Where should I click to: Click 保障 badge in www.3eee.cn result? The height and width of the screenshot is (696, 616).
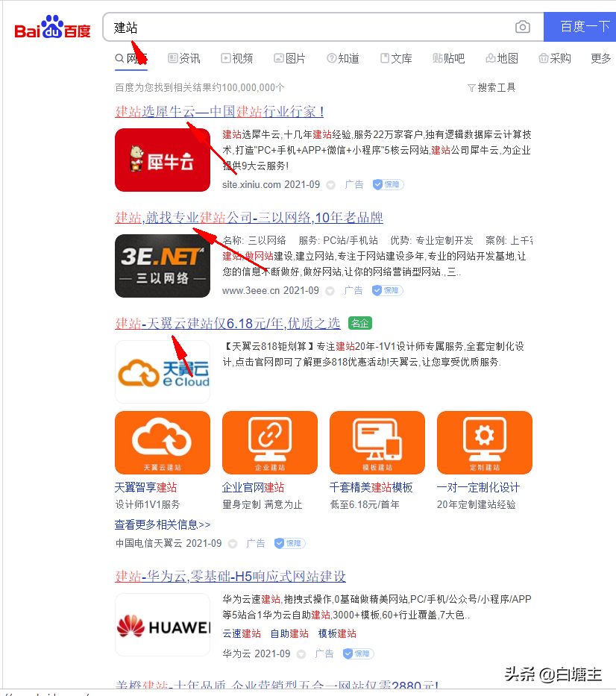tap(387, 291)
